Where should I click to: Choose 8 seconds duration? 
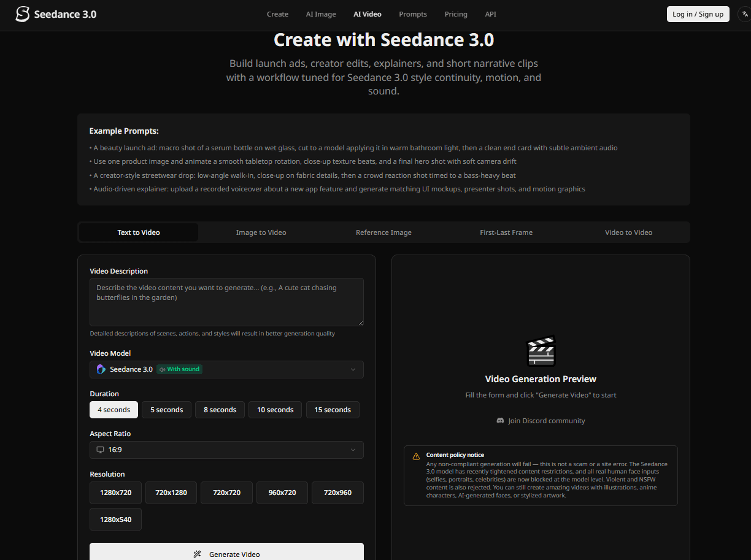[x=220, y=410]
